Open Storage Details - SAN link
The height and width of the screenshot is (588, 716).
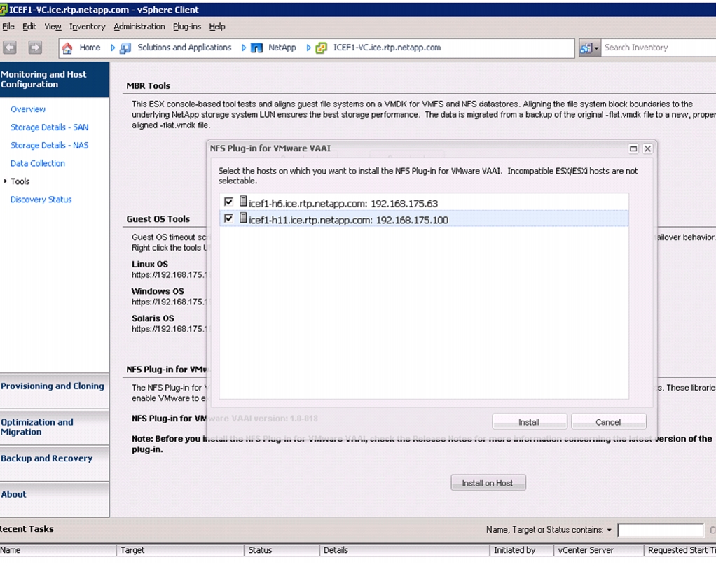[x=49, y=127]
